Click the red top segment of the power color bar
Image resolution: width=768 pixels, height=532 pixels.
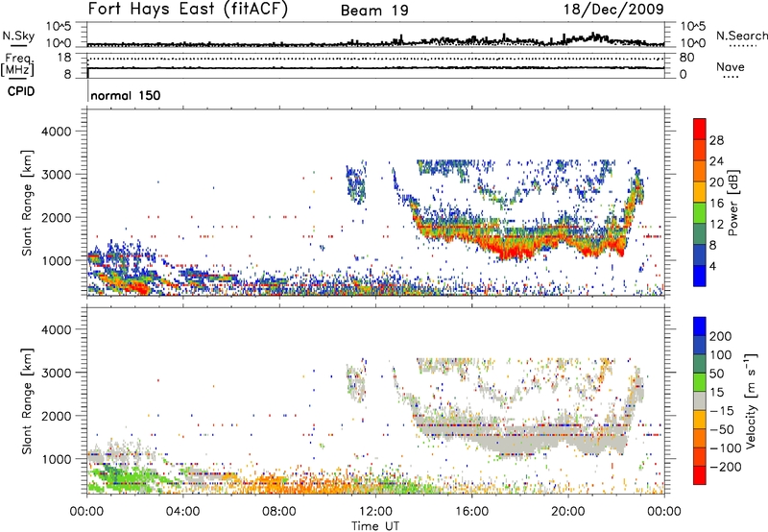pyautogui.click(x=700, y=129)
